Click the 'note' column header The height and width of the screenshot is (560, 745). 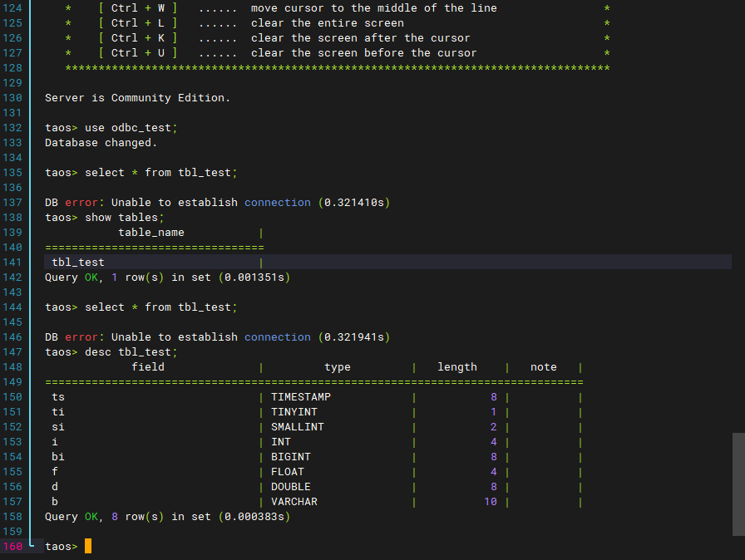[544, 367]
